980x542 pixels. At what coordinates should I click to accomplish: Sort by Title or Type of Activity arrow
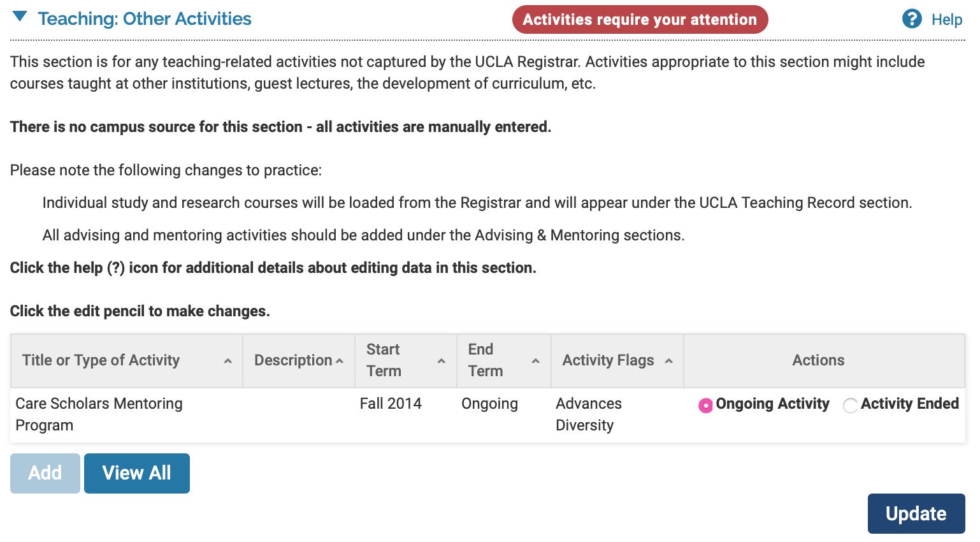click(228, 361)
